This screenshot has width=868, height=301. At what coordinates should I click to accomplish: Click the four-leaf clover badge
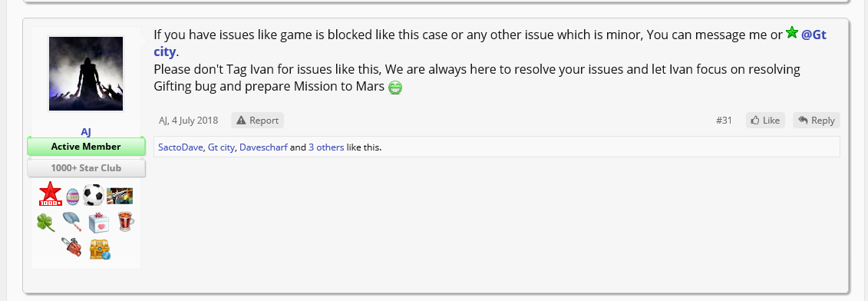pyautogui.click(x=46, y=223)
